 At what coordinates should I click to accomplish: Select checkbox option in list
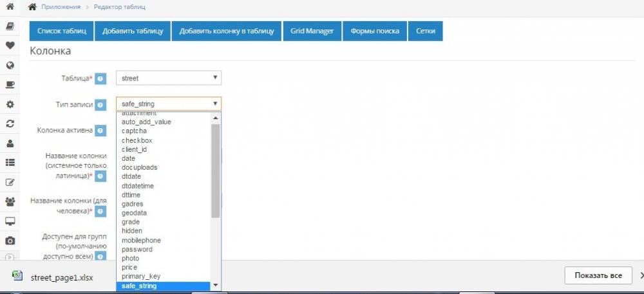[164, 140]
